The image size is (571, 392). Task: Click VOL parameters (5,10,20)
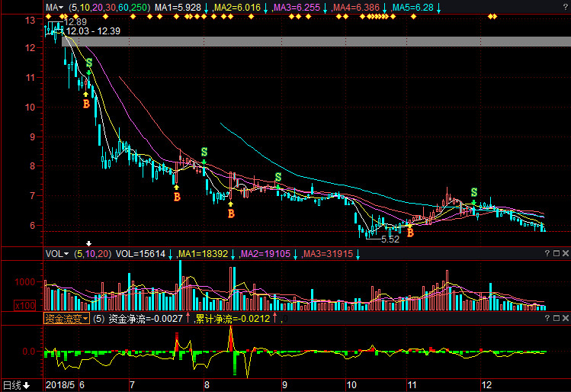point(91,253)
